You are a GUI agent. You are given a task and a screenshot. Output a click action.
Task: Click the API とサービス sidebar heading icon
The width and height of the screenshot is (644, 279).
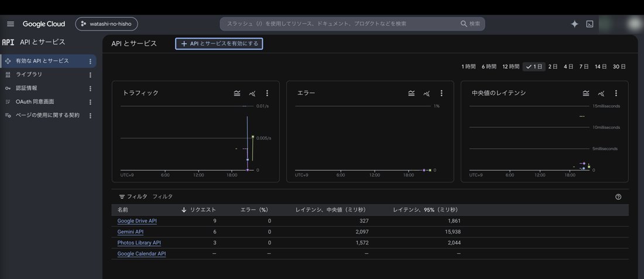tap(8, 42)
